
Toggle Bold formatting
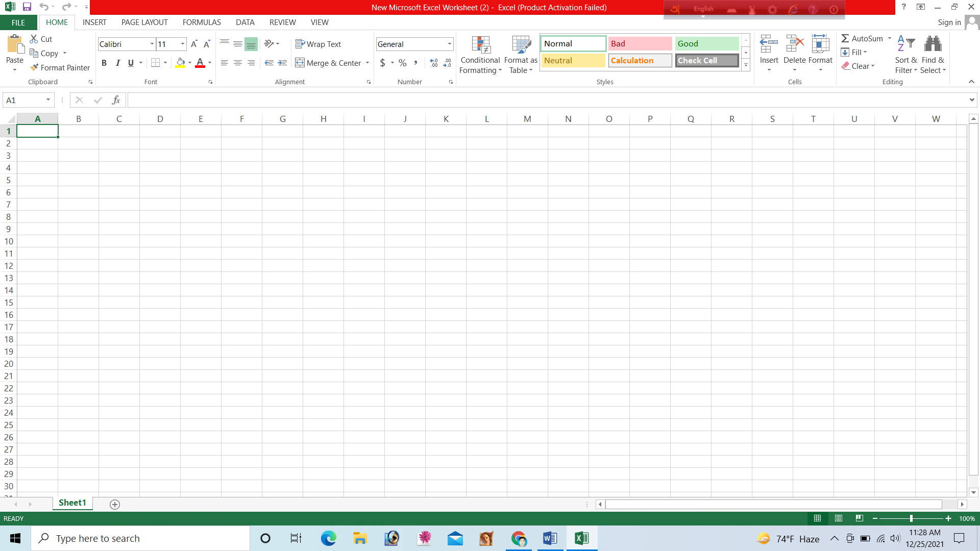(x=104, y=63)
